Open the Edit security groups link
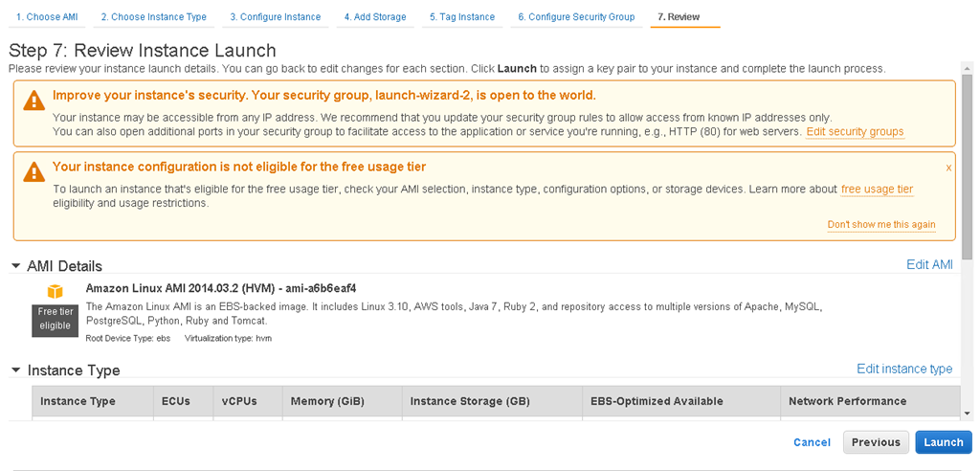This screenshot has height=471, width=980. pyautogui.click(x=855, y=132)
